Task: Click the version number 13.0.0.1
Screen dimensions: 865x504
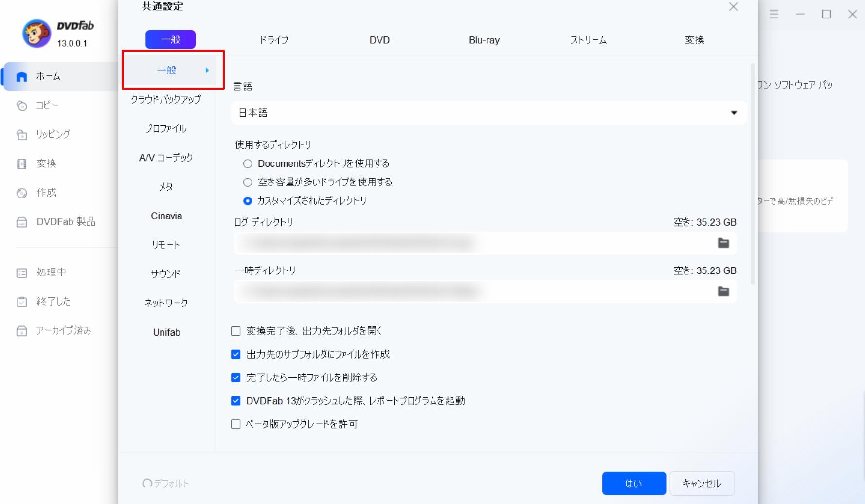Action: pyautogui.click(x=72, y=44)
